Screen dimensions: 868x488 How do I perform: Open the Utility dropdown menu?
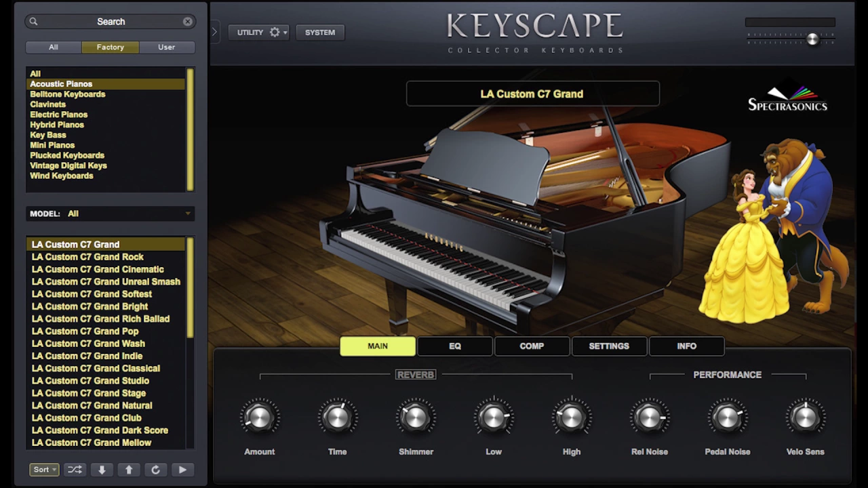(x=258, y=32)
